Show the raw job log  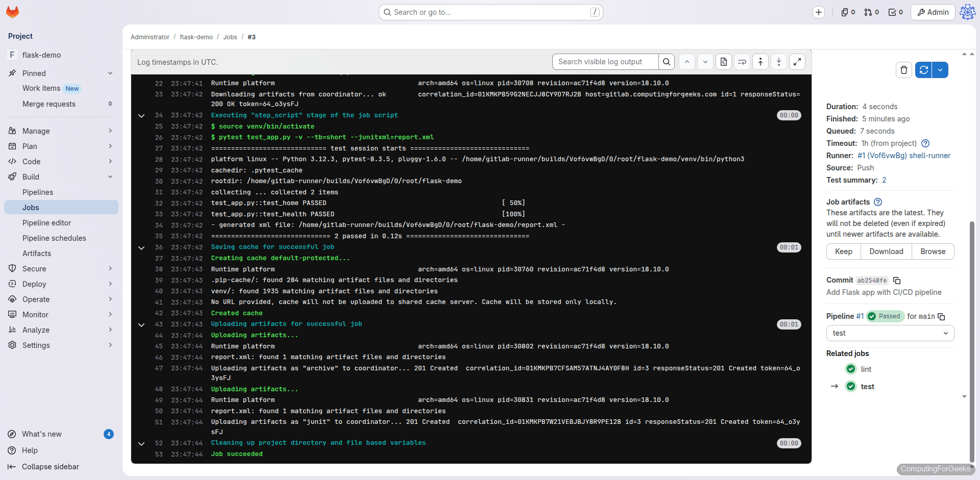coord(723,62)
